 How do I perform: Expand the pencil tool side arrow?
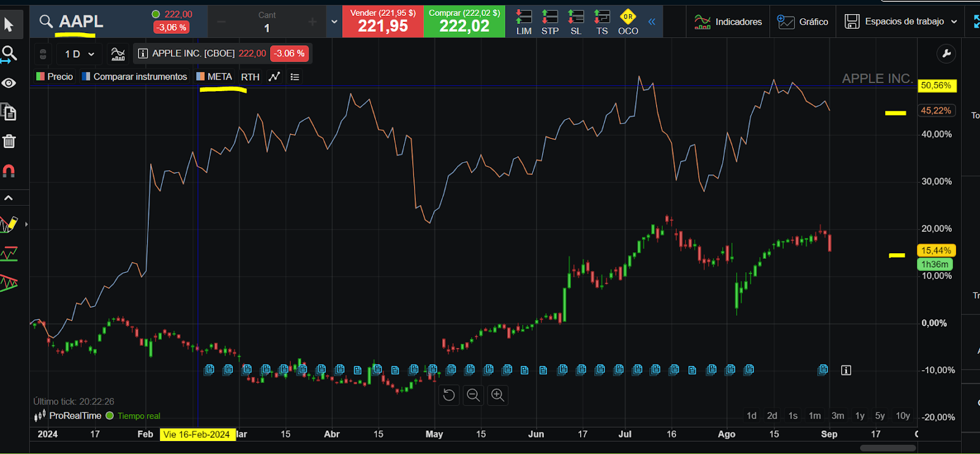(26, 225)
